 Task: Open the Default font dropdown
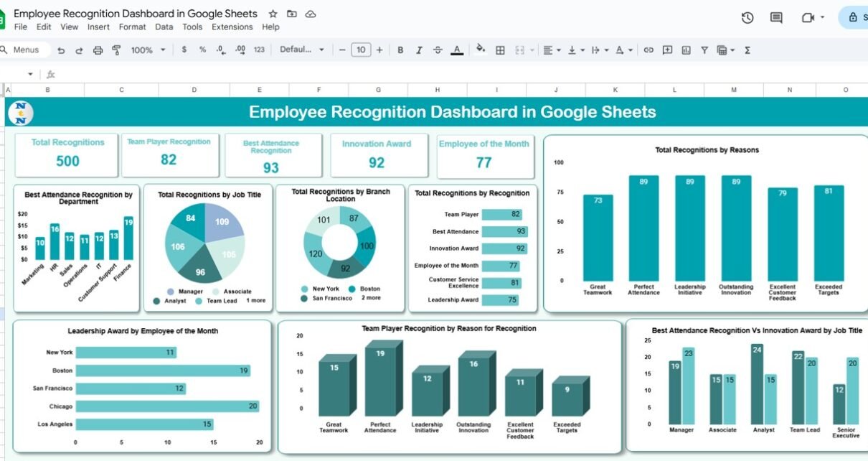(301, 50)
